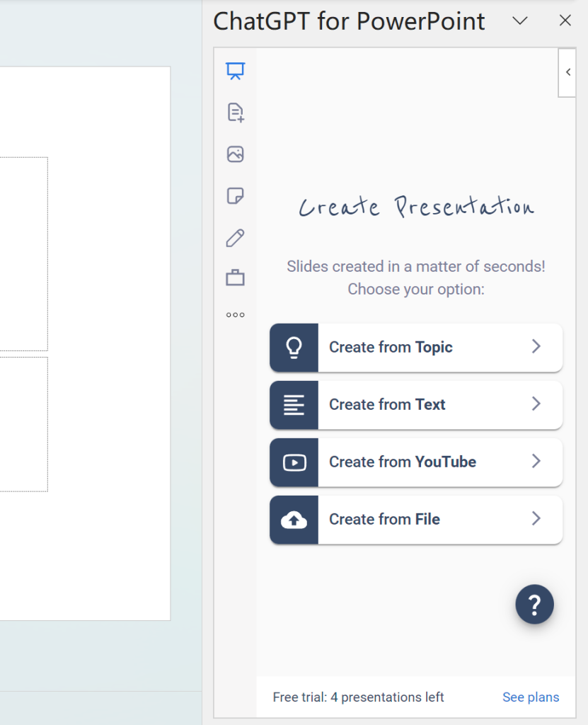Select the sticky note sidebar icon
Viewport: 588px width, 725px height.
pyautogui.click(x=236, y=195)
